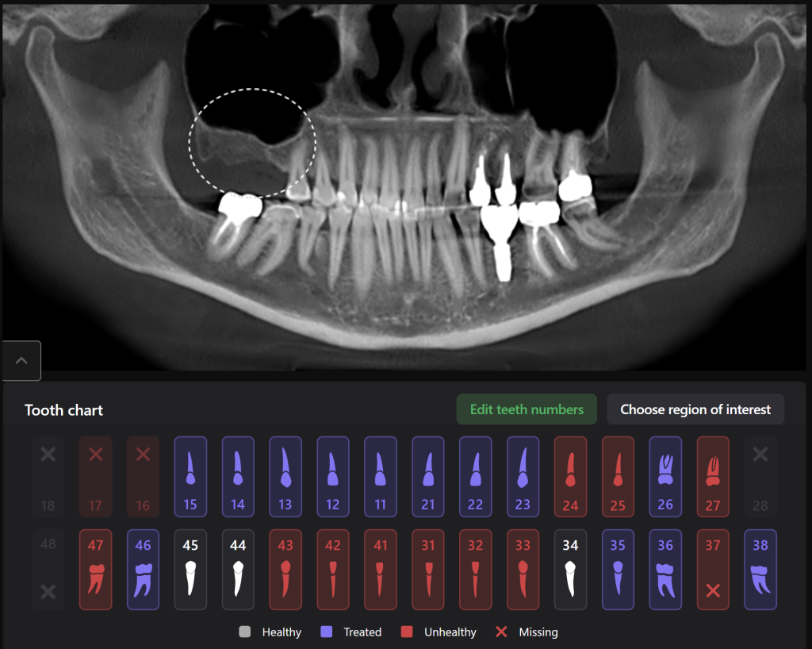The image size is (812, 649).
Task: Click treated incisor 11
Action: (x=381, y=476)
